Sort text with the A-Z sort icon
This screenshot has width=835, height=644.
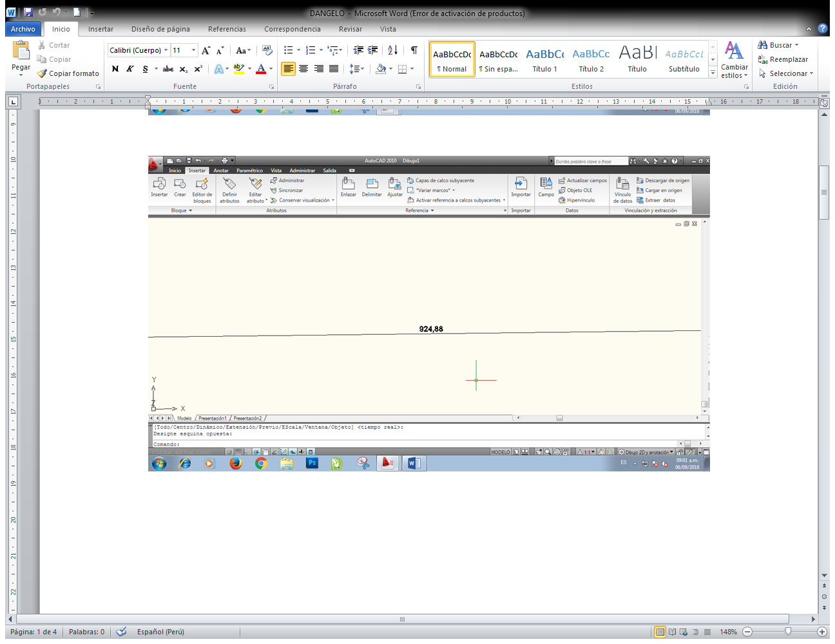(x=393, y=50)
